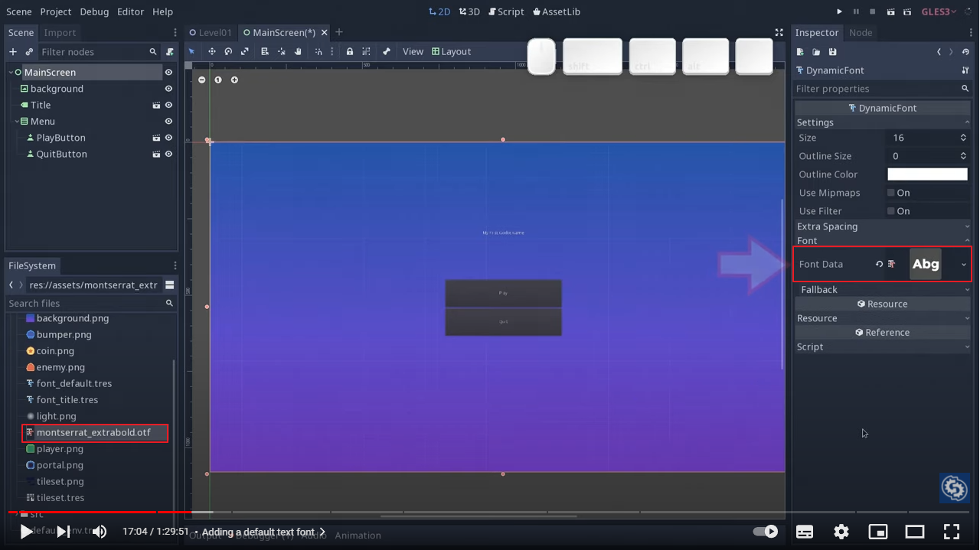Add a new scene tab with plus

pos(339,32)
